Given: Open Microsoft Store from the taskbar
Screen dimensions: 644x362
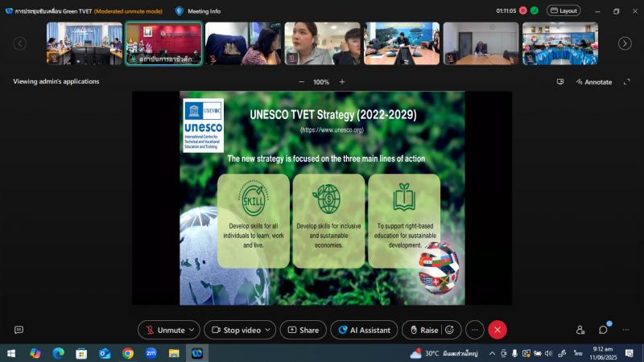Looking at the screenshot, I should pyautogui.click(x=81, y=353).
